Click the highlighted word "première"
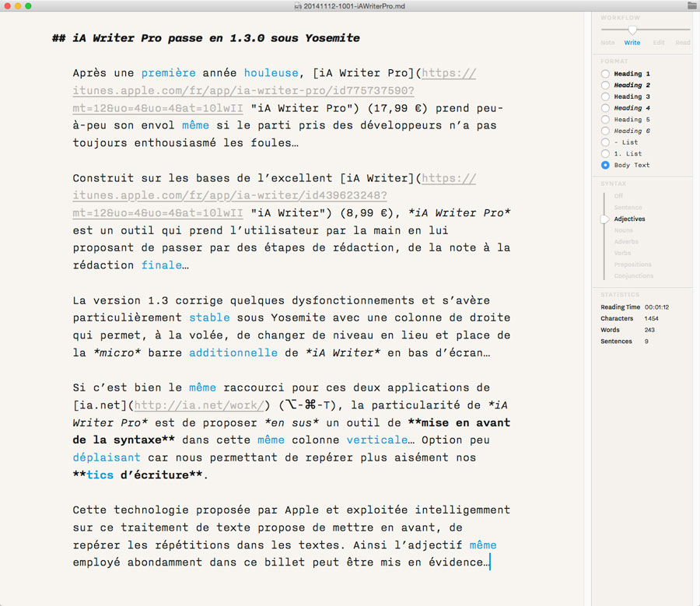The image size is (700, 606). (x=168, y=73)
